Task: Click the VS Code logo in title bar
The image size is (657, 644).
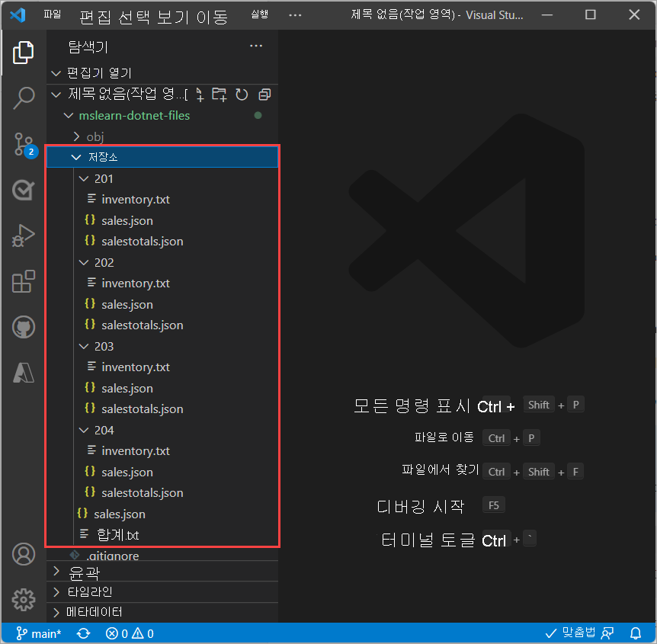Action: (x=18, y=15)
